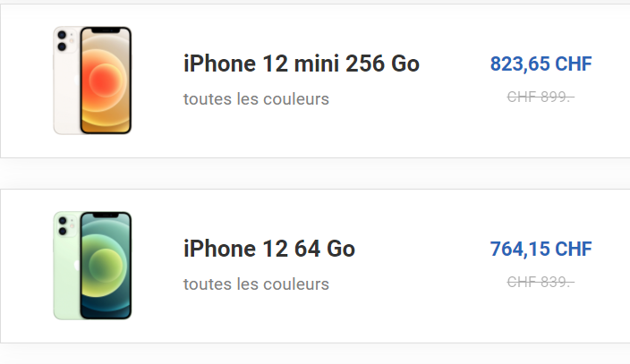The image size is (630, 364).
Task: Click the notch on the green iPhone display
Action: pyautogui.click(x=106, y=216)
